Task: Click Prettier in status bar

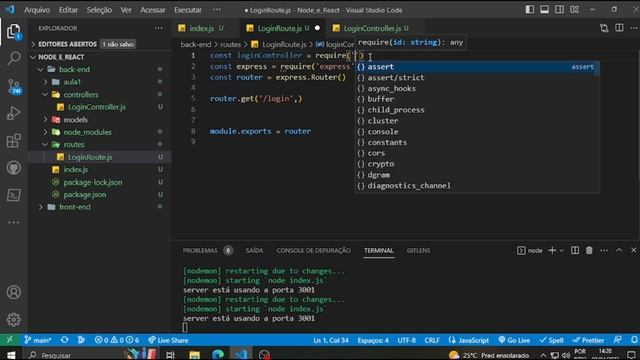Action: pyautogui.click(x=588, y=340)
